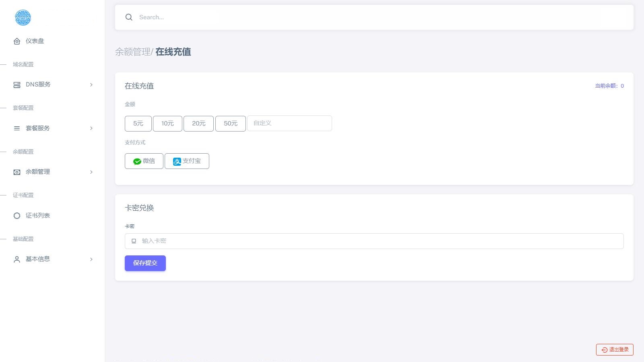Choose the 20元 recharge amount
This screenshot has width=644, height=362.
pos(198,123)
